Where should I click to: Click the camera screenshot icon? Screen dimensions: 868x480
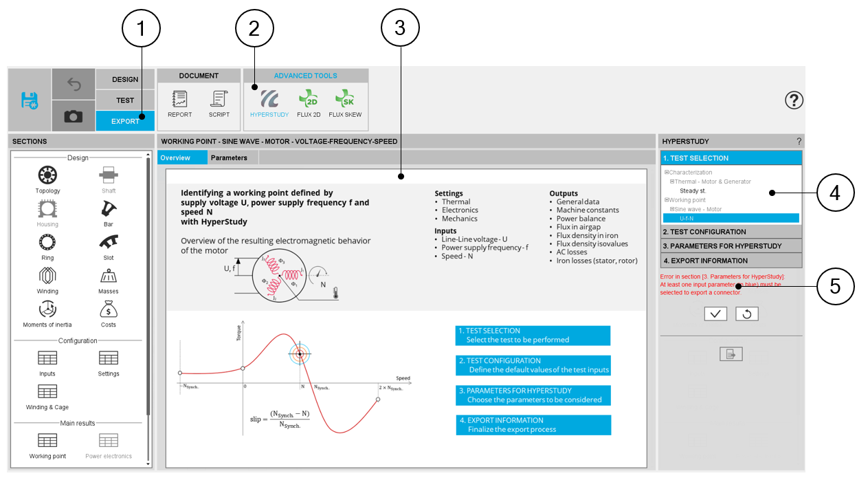74,116
